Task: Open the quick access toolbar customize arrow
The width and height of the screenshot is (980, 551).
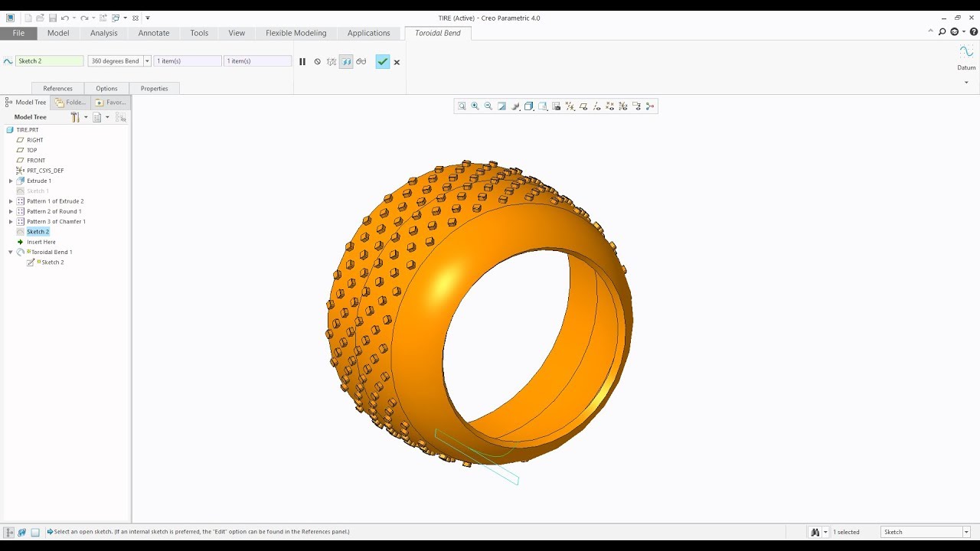Action: coord(148,18)
